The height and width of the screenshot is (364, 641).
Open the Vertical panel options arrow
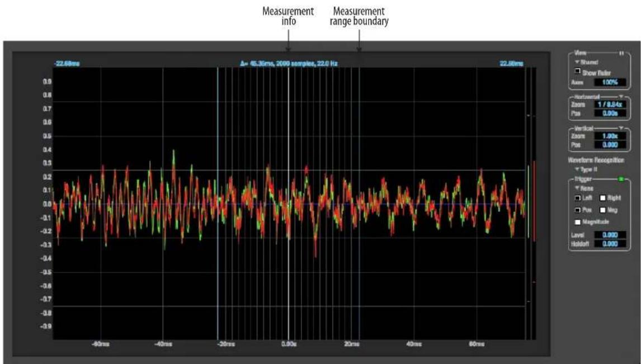[x=621, y=128]
